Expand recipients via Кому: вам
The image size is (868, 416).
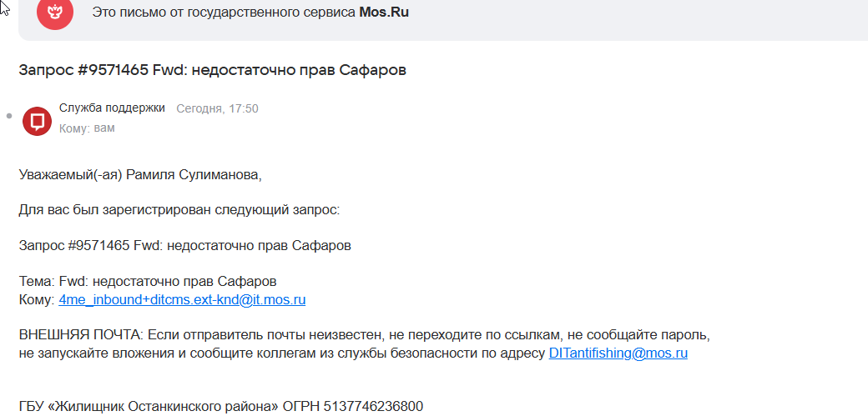point(87,128)
